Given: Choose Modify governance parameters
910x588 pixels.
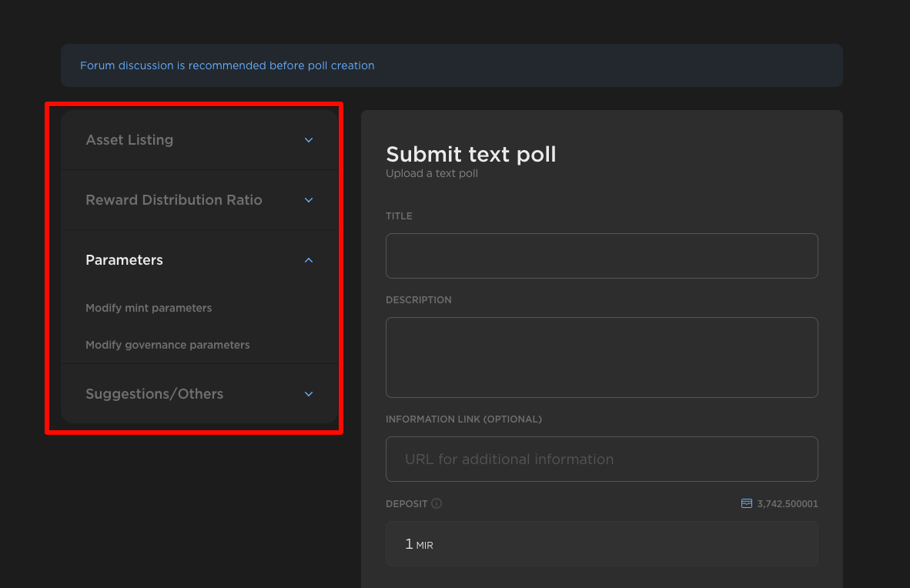Looking at the screenshot, I should pos(167,345).
